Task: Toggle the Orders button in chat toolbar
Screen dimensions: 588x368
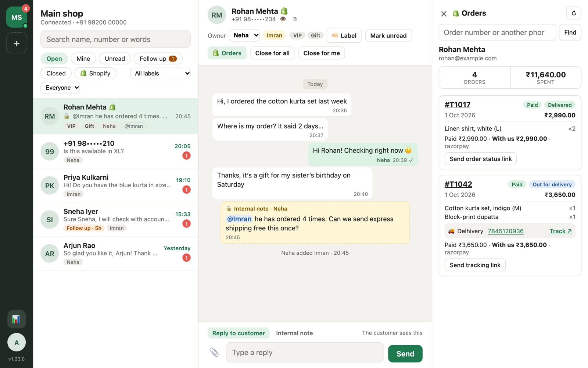Action: click(227, 53)
